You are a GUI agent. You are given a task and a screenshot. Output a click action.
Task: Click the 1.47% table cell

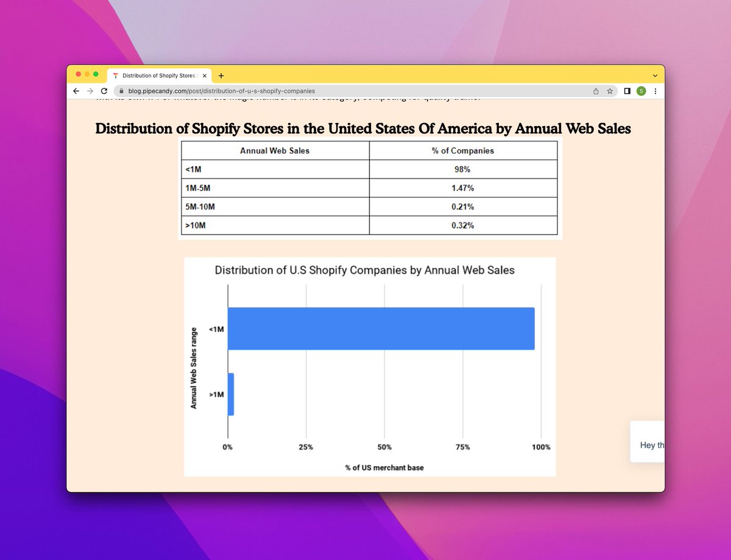pyautogui.click(x=463, y=188)
